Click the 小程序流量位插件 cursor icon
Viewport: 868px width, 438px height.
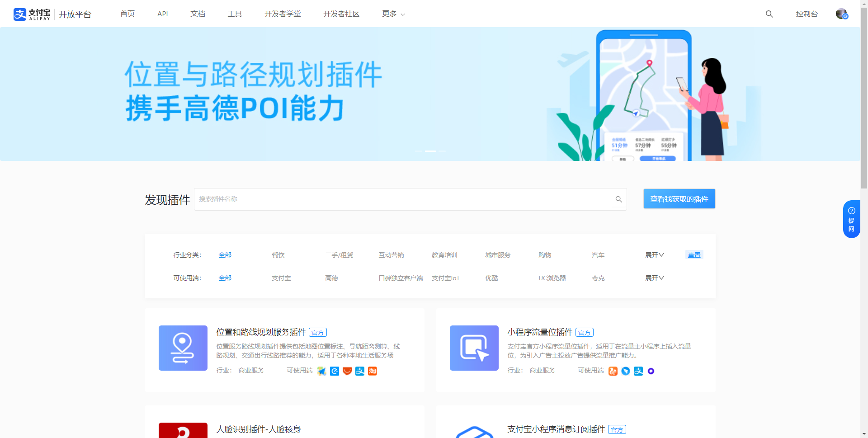474,348
